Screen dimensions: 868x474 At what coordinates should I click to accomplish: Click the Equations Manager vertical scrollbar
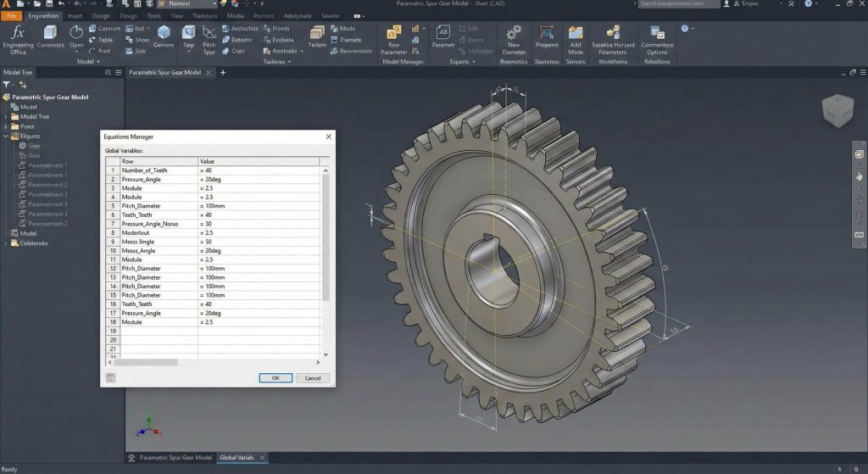tap(325, 237)
